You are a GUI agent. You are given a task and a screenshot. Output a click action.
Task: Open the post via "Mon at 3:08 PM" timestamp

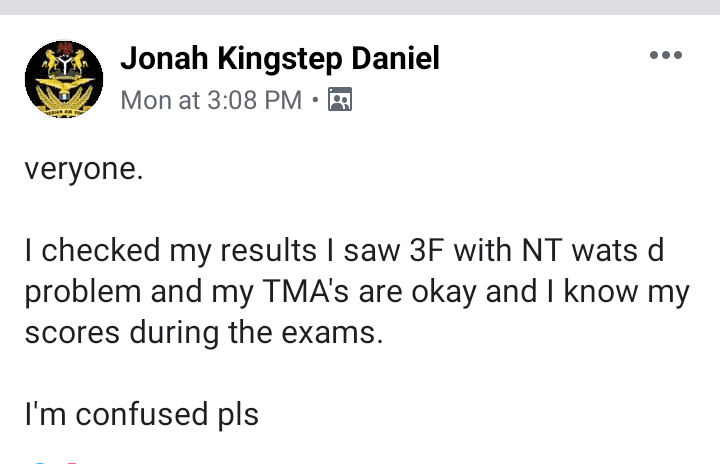(211, 100)
